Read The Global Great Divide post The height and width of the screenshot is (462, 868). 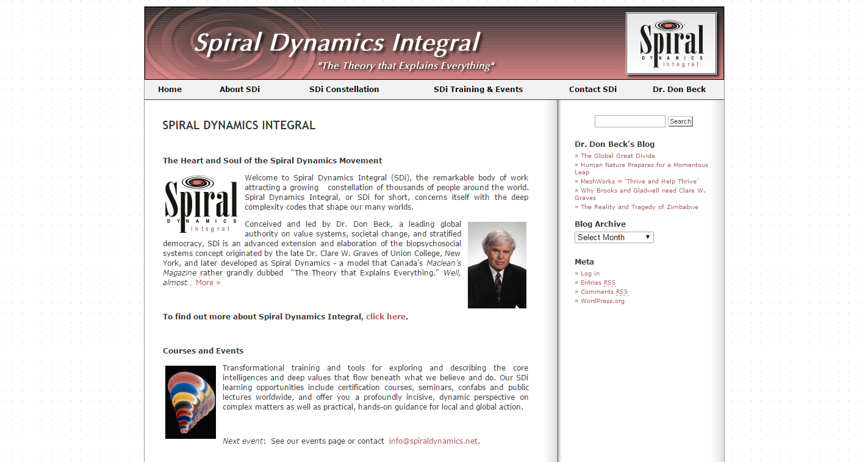click(618, 156)
